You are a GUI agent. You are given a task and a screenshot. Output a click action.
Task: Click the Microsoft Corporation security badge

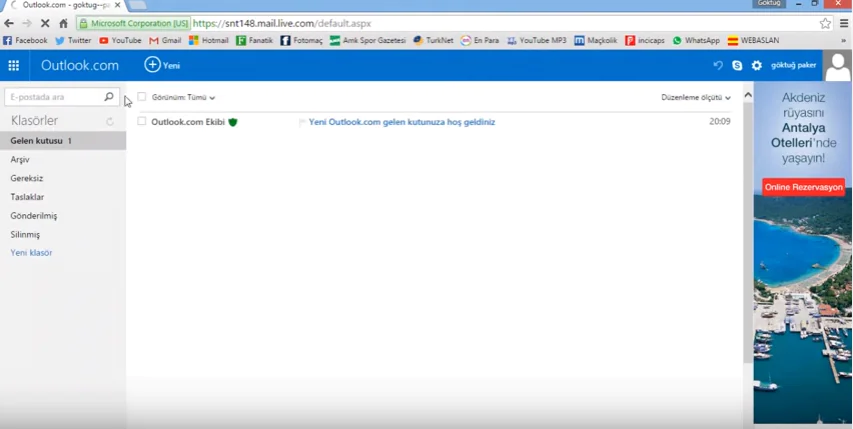[134, 23]
